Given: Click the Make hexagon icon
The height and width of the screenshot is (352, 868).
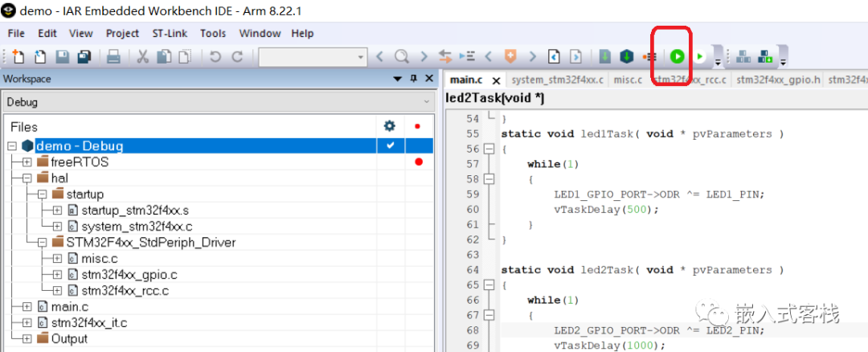Looking at the screenshot, I should [x=626, y=56].
